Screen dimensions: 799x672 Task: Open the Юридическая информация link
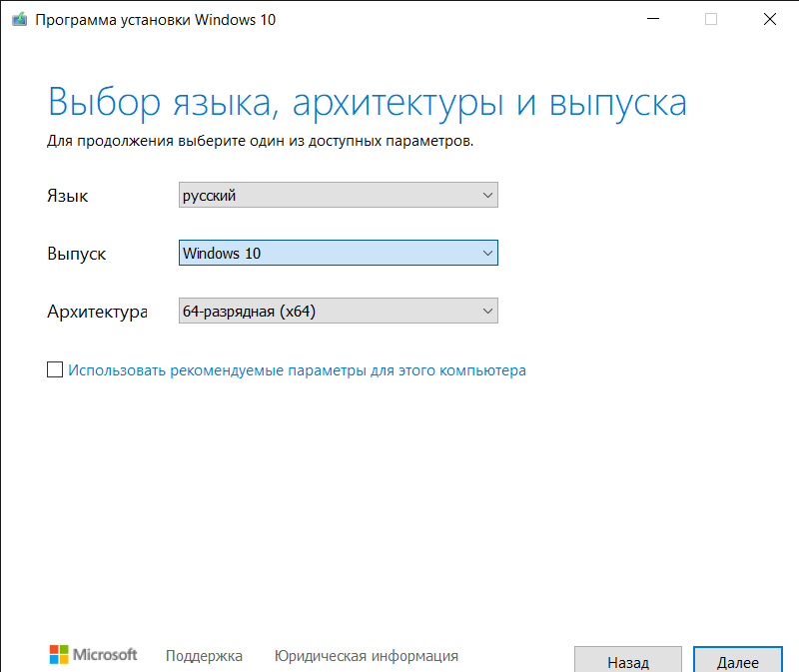[x=367, y=656]
